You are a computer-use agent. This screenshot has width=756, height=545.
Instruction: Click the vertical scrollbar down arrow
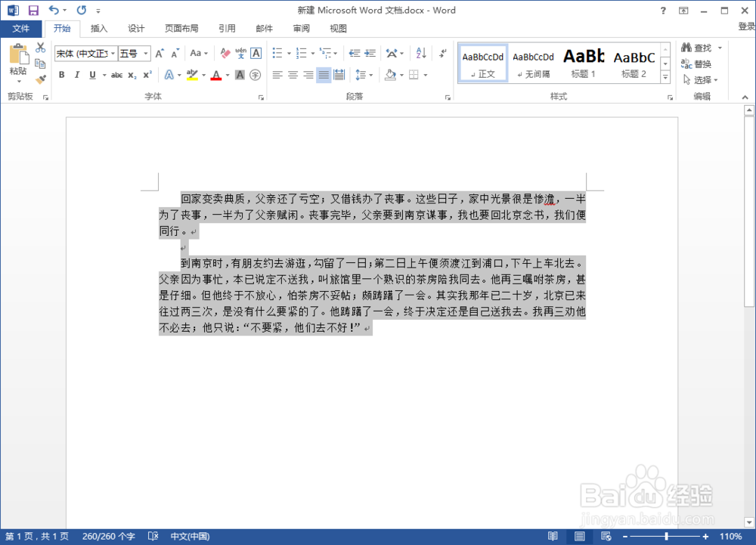(748, 522)
